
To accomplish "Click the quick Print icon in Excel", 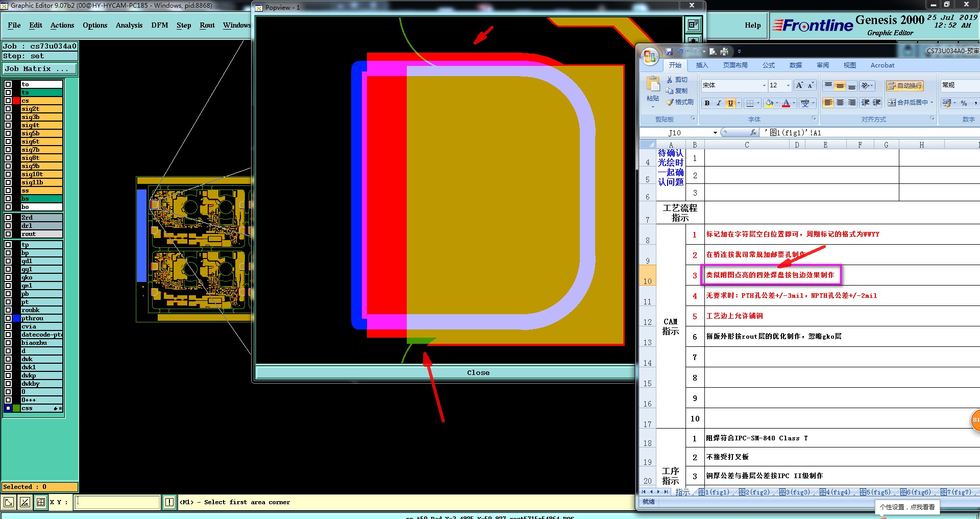I will [x=724, y=52].
